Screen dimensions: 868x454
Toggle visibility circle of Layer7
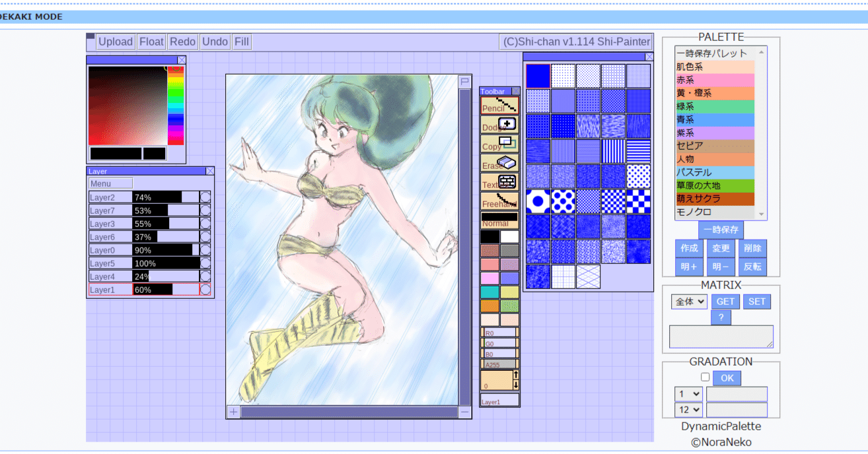click(x=205, y=210)
